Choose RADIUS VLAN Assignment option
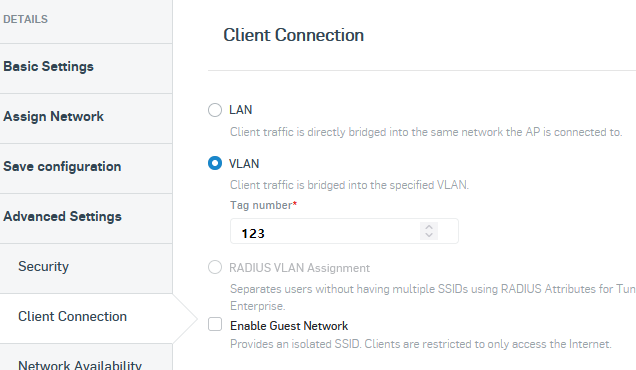Viewport: 636px width, 370px height. 215,267
